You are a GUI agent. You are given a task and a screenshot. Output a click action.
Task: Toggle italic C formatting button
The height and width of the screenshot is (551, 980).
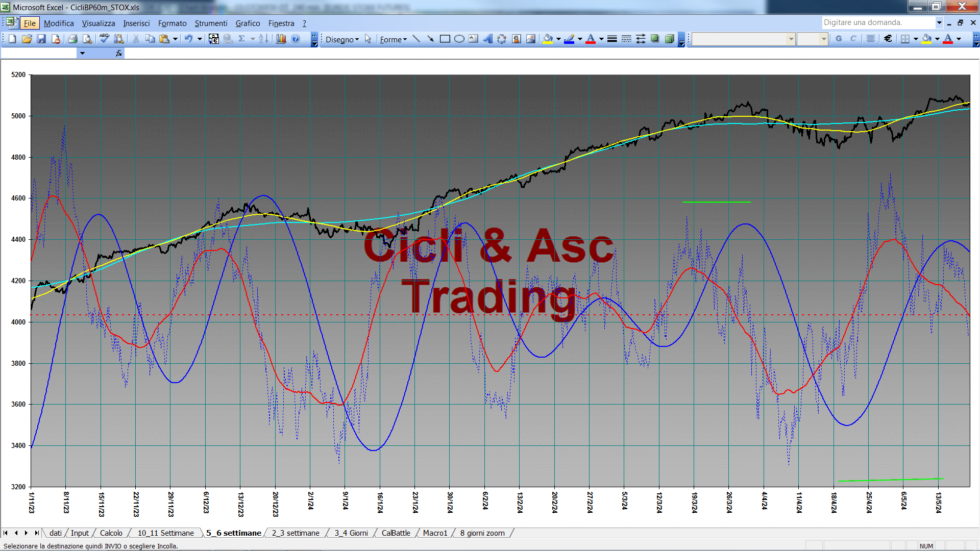tap(853, 39)
